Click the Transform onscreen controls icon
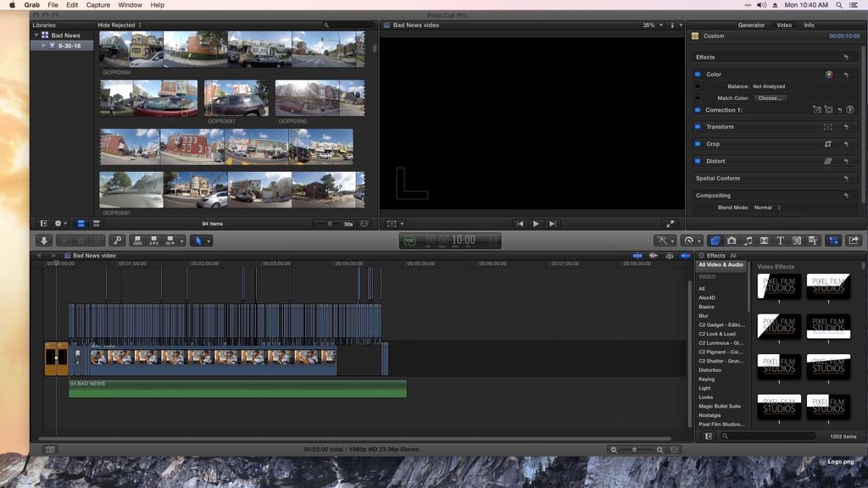This screenshot has height=488, width=868. point(827,127)
